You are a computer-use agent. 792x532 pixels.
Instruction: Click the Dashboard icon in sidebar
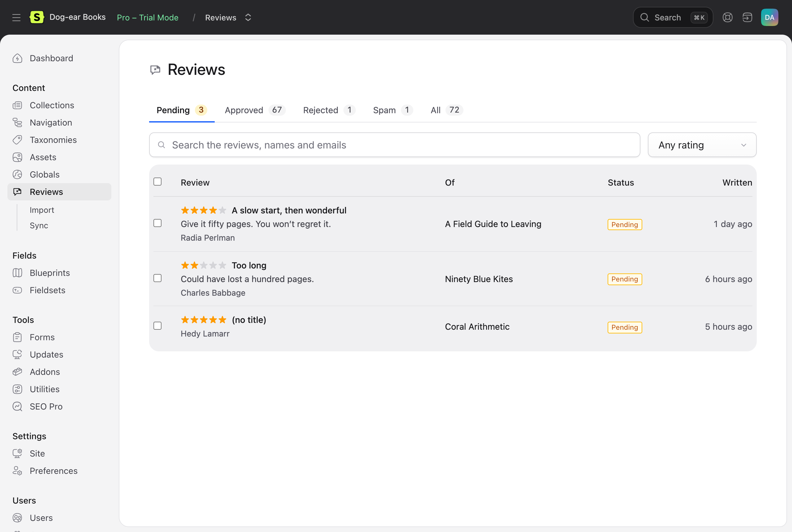click(17, 58)
